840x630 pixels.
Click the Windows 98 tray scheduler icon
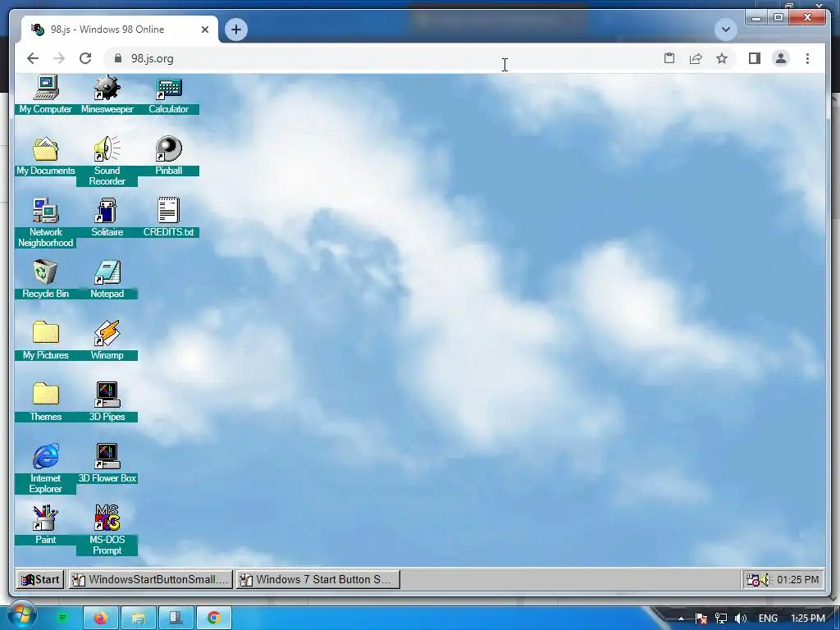pos(753,580)
